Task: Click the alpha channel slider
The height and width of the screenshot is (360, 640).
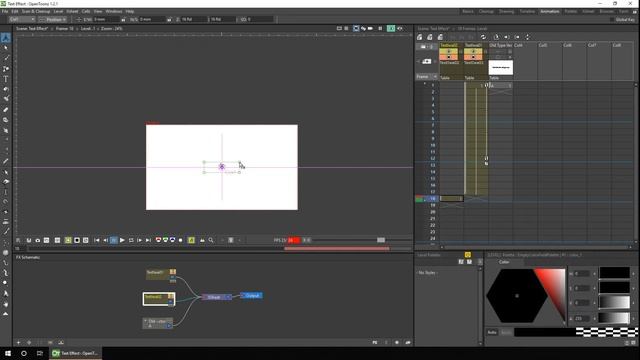Action: (614, 318)
